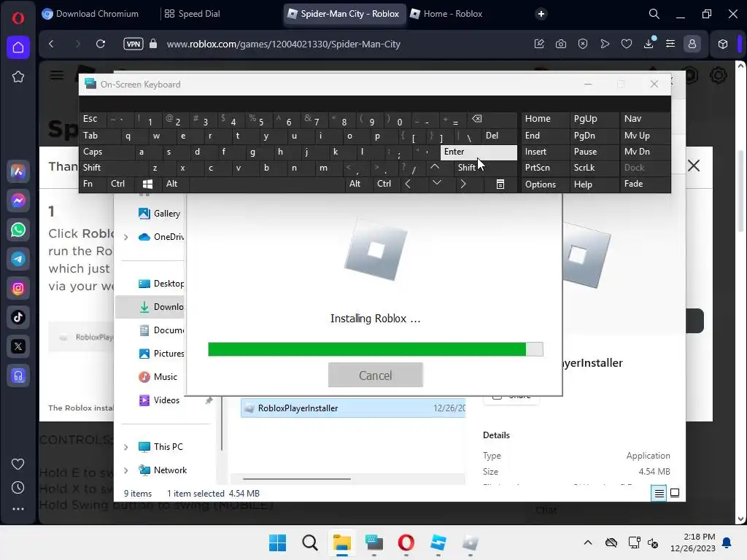Open sidebar settings three-dot menu
747x560 pixels.
[18, 509]
